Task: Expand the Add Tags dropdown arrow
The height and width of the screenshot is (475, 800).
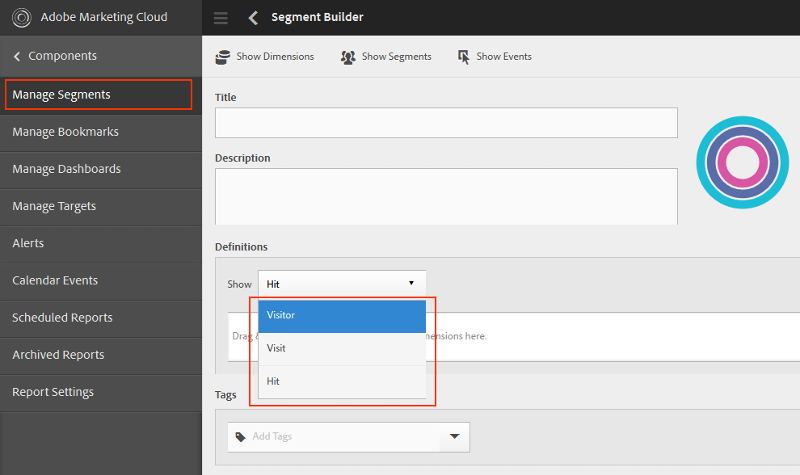Action: 455,437
